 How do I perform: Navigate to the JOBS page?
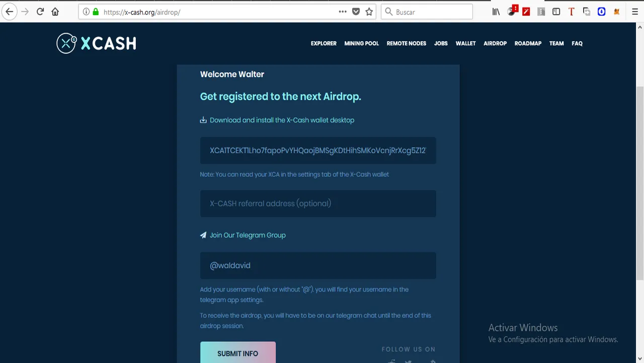[441, 43]
